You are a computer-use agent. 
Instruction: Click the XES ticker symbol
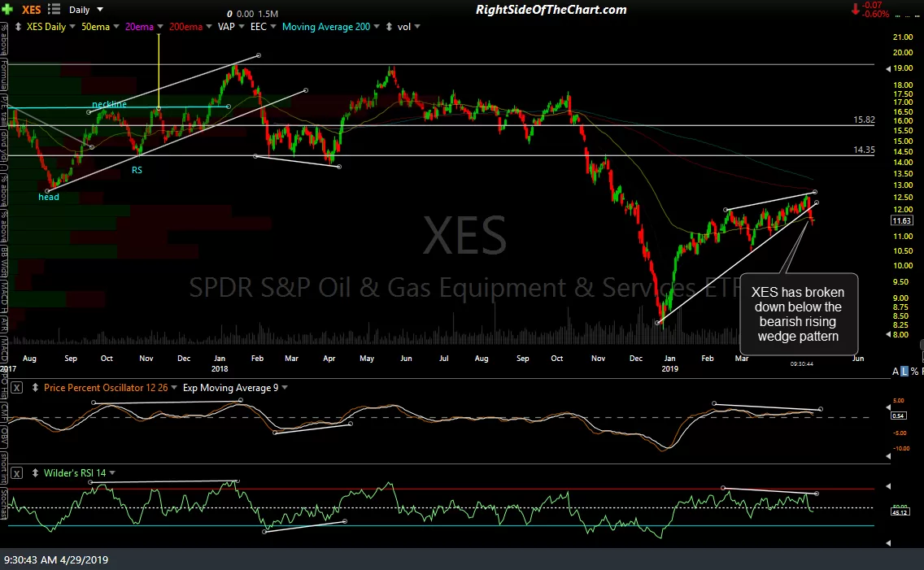pos(31,10)
